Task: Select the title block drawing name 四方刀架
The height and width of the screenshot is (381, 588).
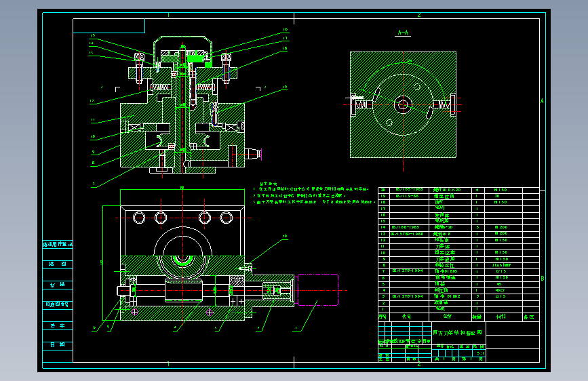Action: (x=458, y=333)
